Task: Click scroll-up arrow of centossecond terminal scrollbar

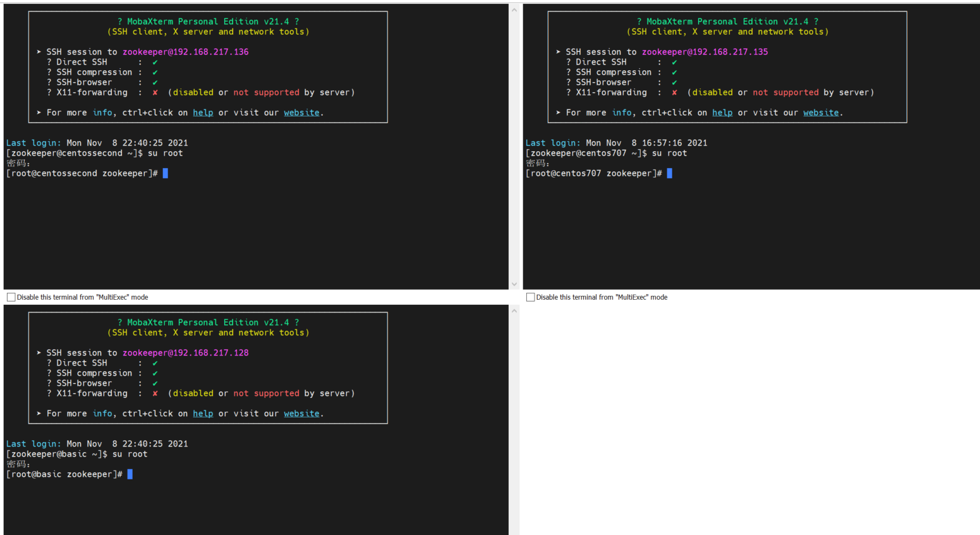Action: [514, 9]
